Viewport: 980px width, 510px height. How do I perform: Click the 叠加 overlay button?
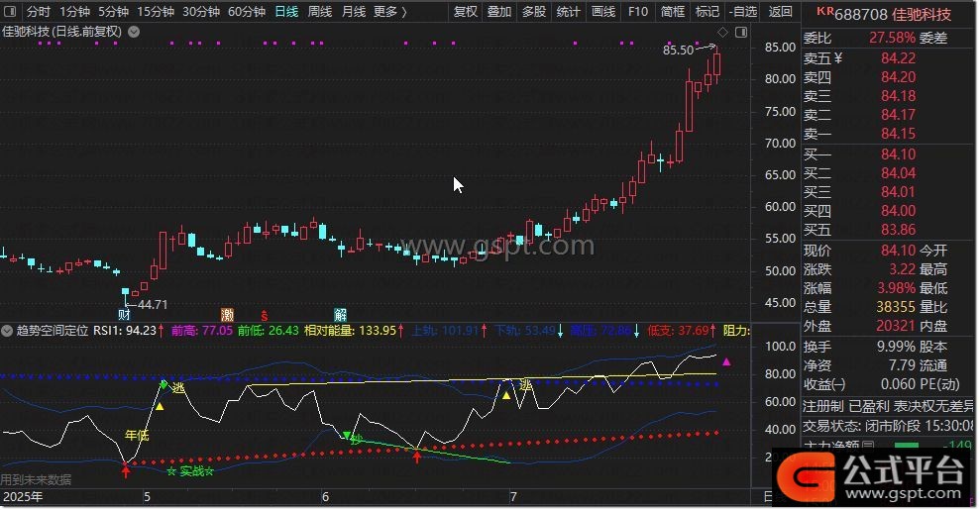499,12
